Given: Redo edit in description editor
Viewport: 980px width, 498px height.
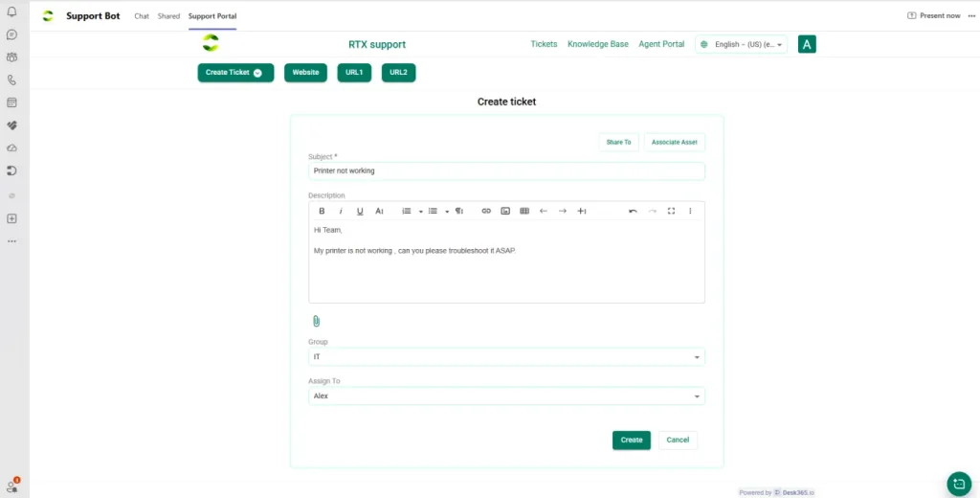Looking at the screenshot, I should (x=653, y=211).
